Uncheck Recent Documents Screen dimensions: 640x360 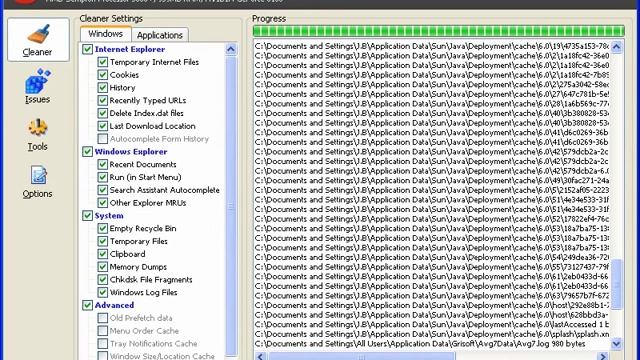pos(102,164)
